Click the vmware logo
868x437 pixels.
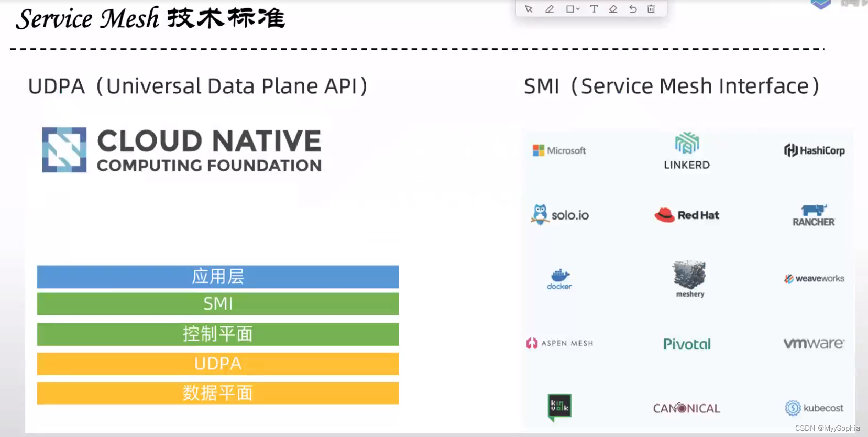click(x=814, y=343)
